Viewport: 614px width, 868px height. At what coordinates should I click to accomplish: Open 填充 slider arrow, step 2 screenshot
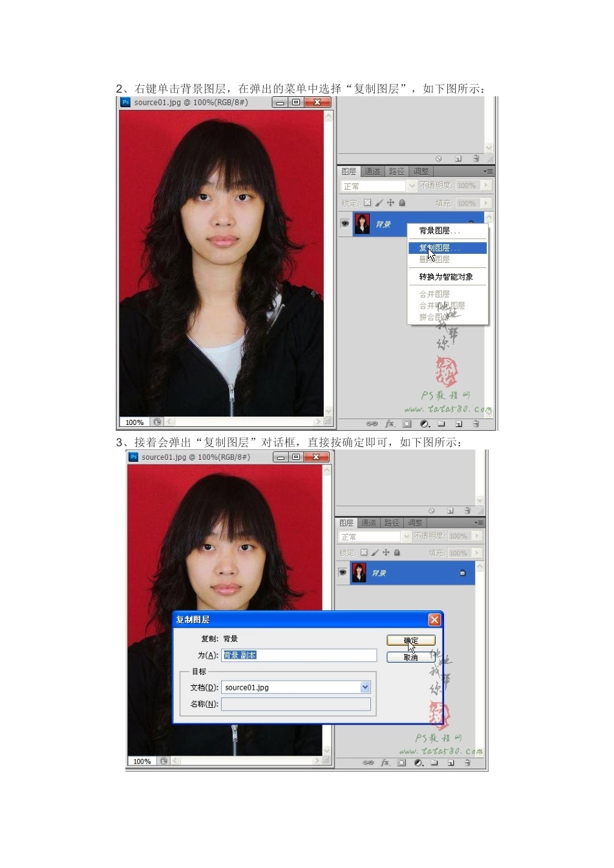[485, 203]
